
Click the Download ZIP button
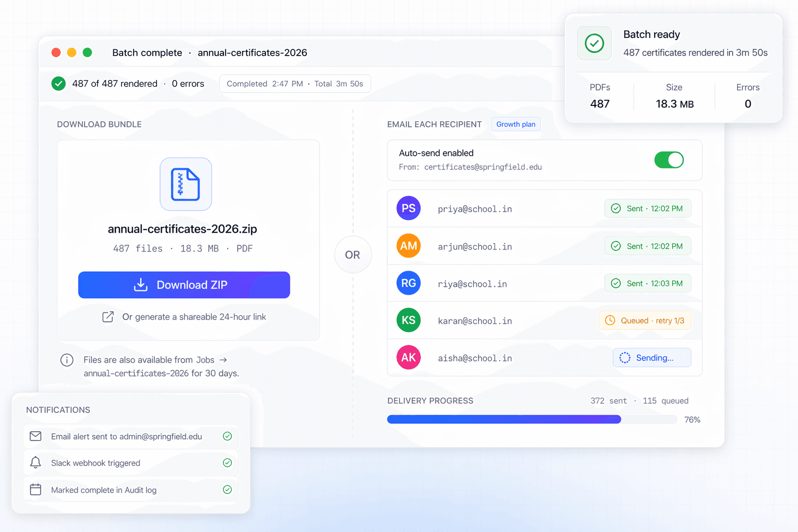[184, 285]
